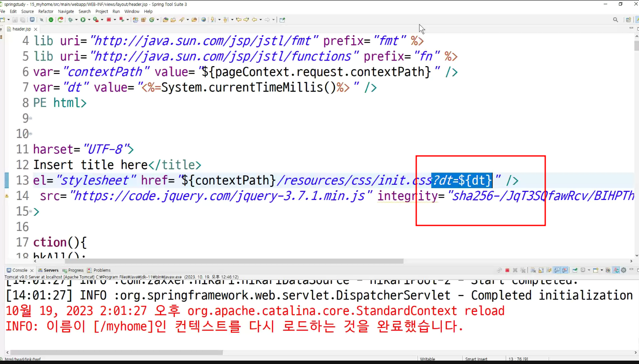The height and width of the screenshot is (364, 639).
Task: Click the editor vertical scrollbar thumb
Action: [636, 46]
